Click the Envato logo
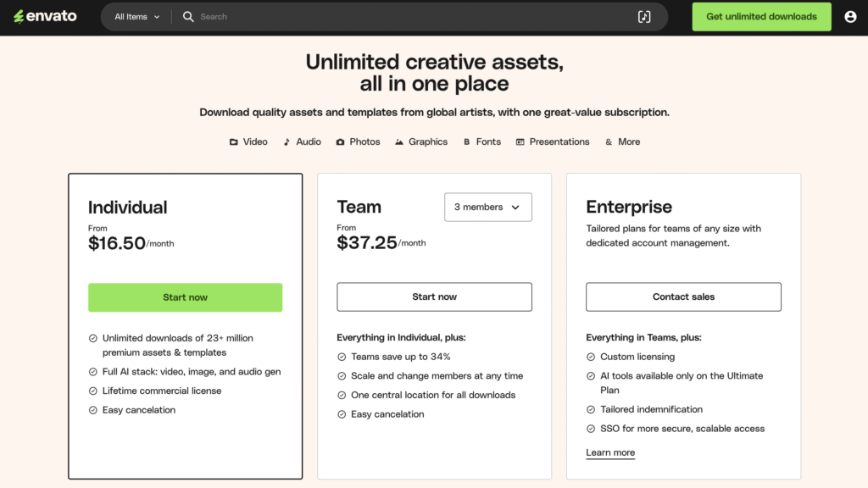This screenshot has height=488, width=868. click(x=46, y=17)
